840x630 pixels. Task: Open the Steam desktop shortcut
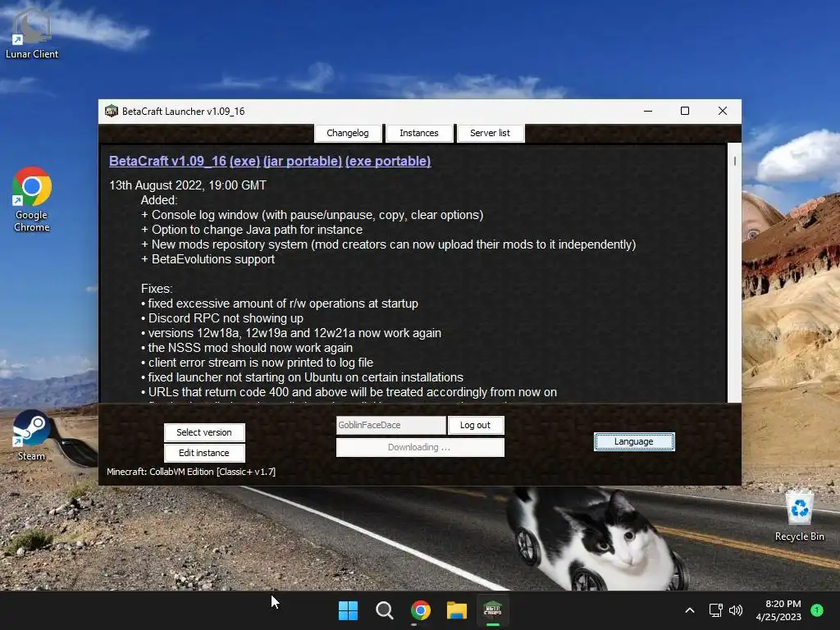(x=31, y=435)
